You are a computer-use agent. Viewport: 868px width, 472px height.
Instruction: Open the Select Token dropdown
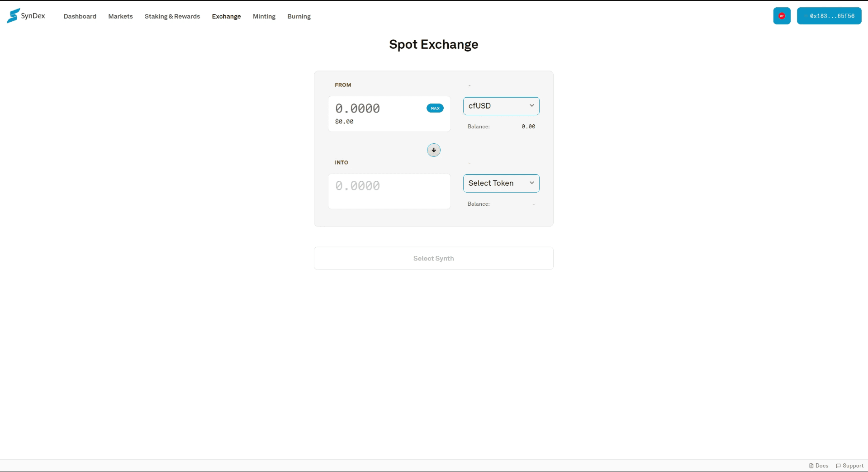501,183
